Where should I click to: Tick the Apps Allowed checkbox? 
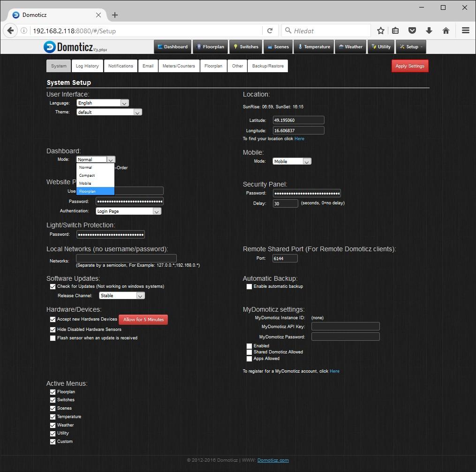point(249,359)
